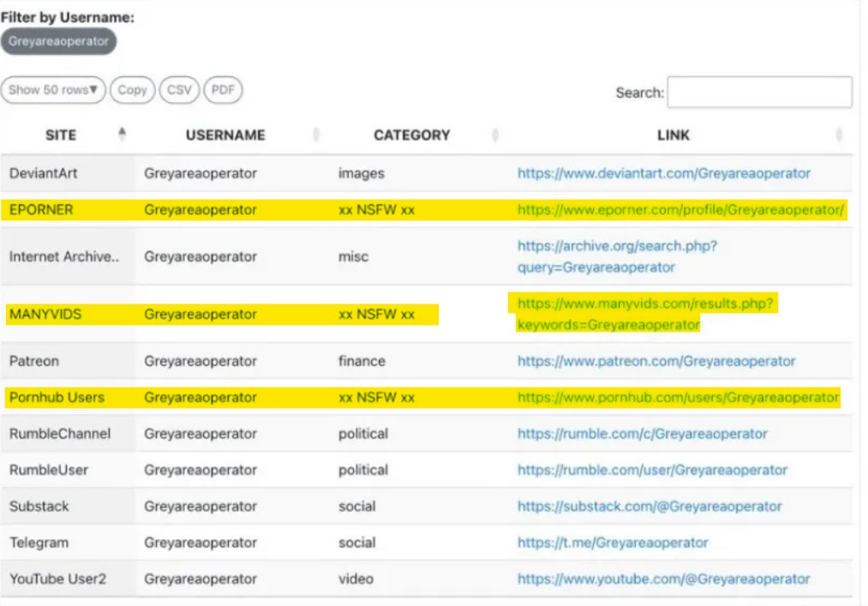
Task: Click the Copy export button
Action: coord(132,90)
